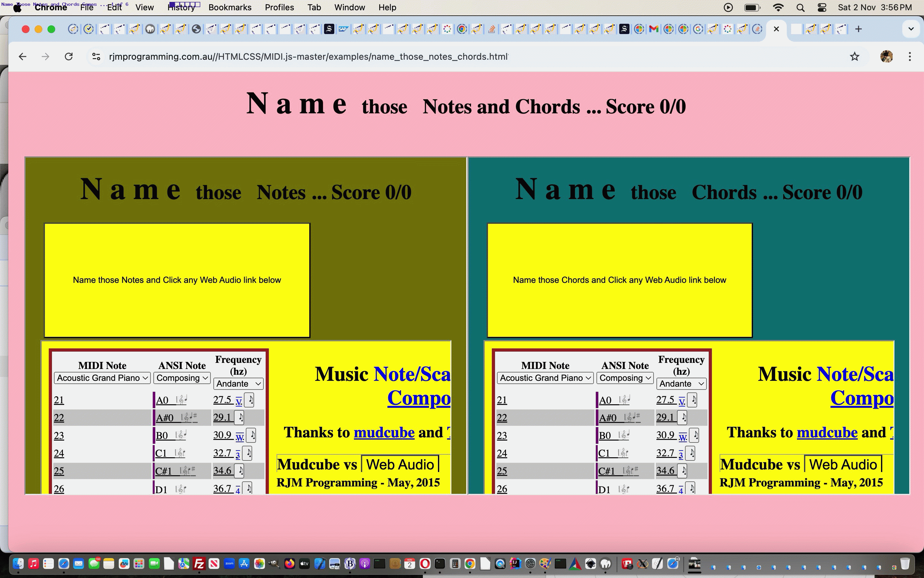Play the 30.9 Hz note button in Chords panel
The image size is (924, 578).
[x=694, y=435]
